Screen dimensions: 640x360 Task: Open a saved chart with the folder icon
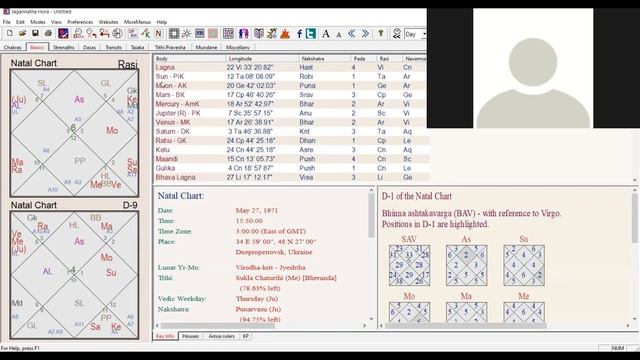click(x=22, y=33)
